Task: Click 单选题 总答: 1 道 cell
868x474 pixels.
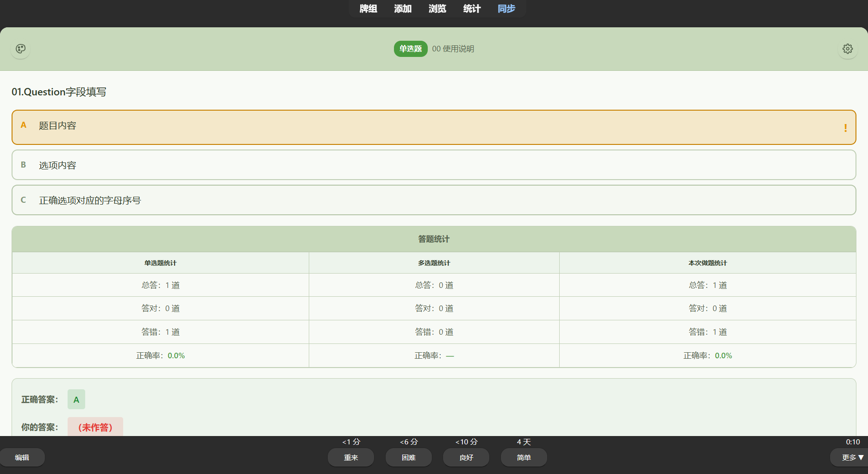Action: click(160, 285)
